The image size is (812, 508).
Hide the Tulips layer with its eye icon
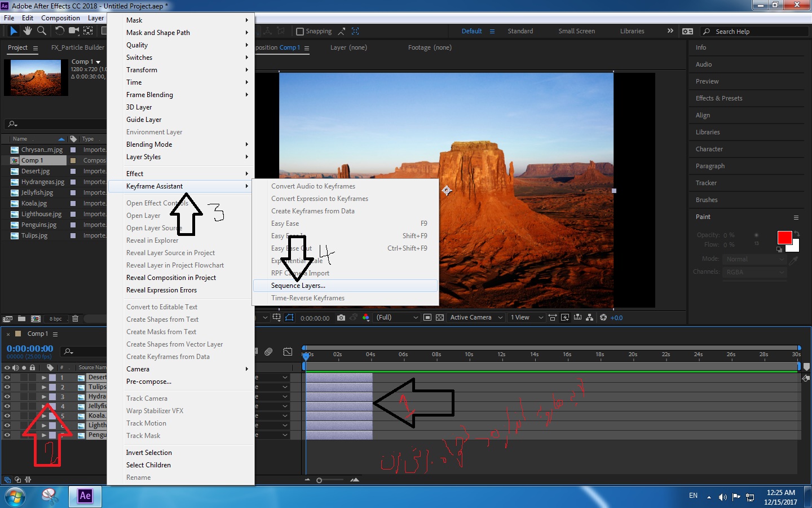click(x=7, y=387)
